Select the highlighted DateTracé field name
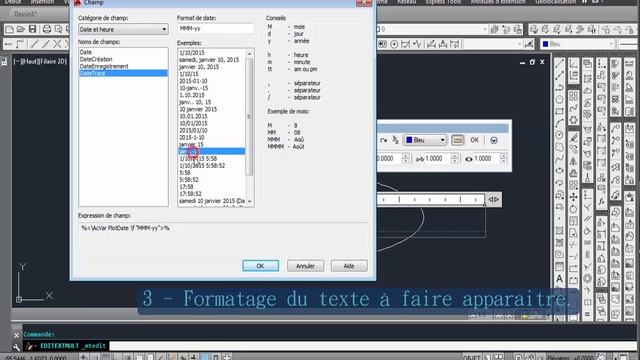This screenshot has height=360, width=640. (x=123, y=73)
